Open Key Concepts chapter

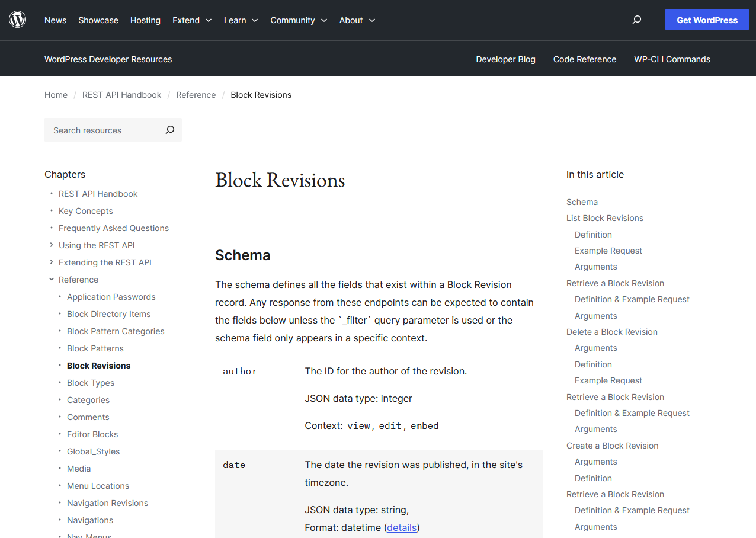coord(85,211)
